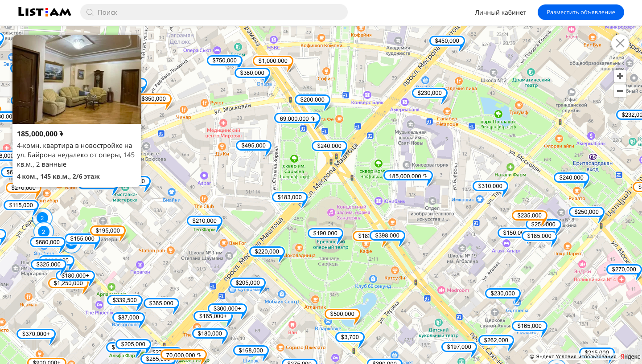Select the $495,000 price marker

coord(254,146)
